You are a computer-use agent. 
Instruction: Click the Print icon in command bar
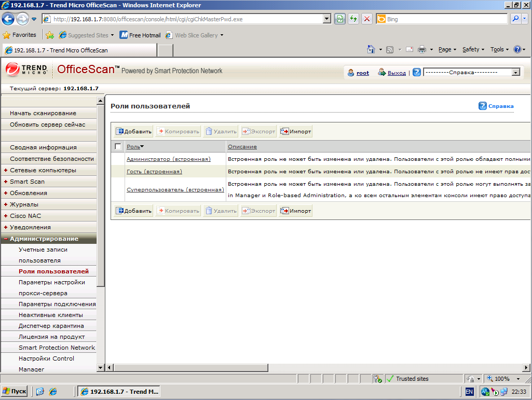coord(422,49)
